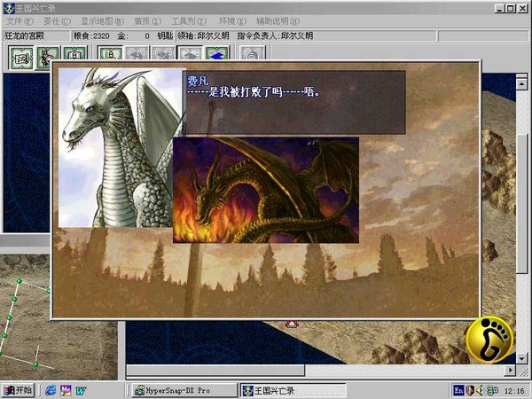
Task: Open the 工具列(T) menu
Action: (189, 21)
